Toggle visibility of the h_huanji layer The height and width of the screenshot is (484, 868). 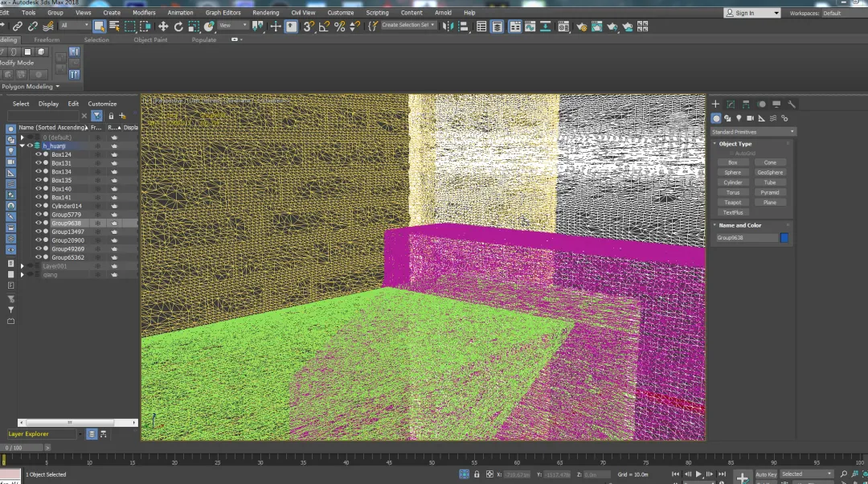click(30, 146)
